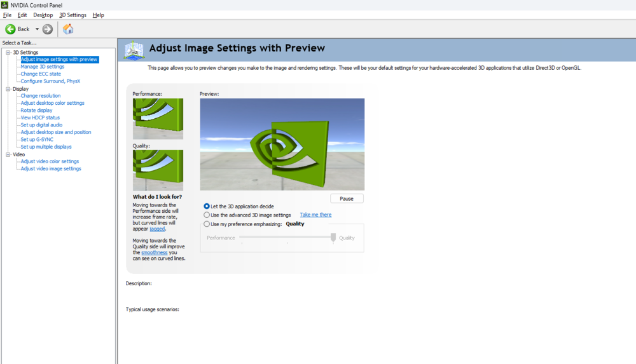636x364 pixels.
Task: Click the Pause button under preview
Action: 347,199
